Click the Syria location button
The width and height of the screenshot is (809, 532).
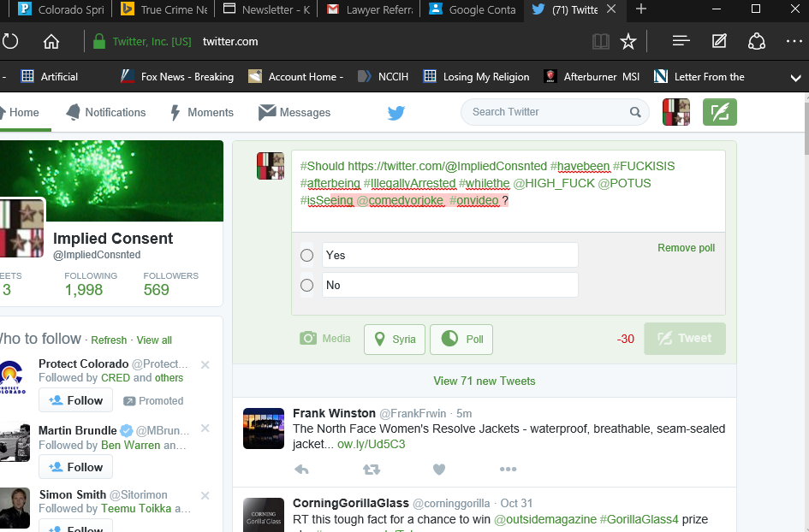(x=394, y=340)
